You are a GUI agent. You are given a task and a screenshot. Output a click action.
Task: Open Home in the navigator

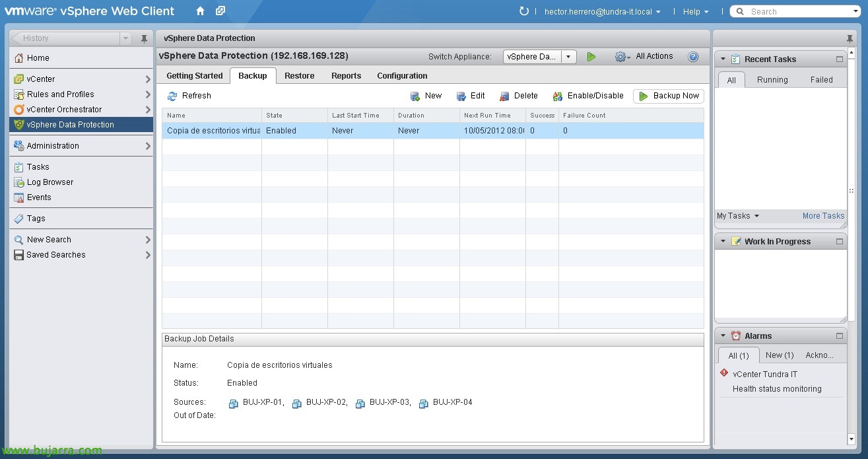(81, 58)
